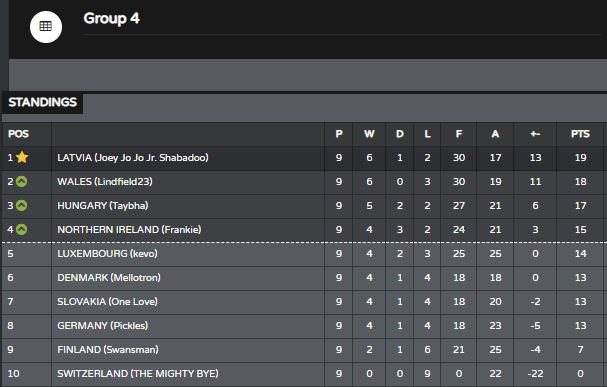Open SWITZERLAND (THE MIGHTY BYE) entry
Image resolution: width=607 pixels, height=387 pixels.
pyautogui.click(x=138, y=373)
